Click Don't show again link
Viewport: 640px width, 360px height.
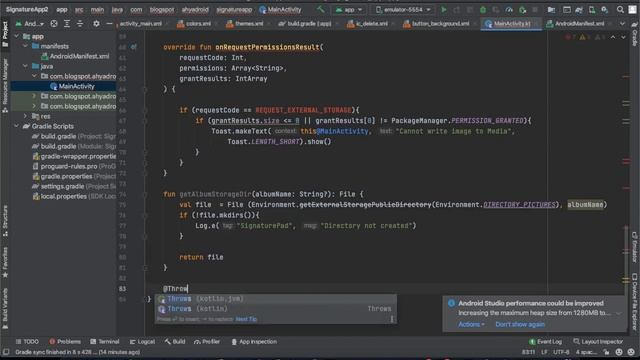[x=520, y=324]
